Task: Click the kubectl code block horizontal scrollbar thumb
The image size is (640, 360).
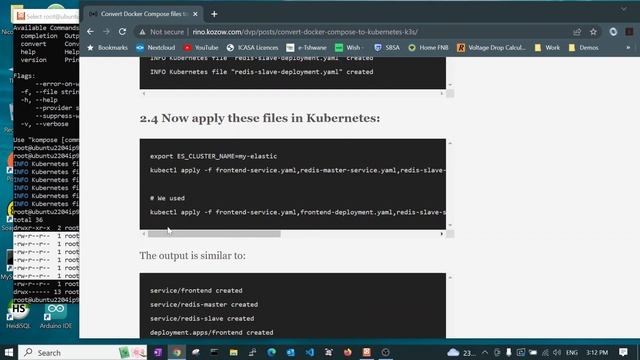Action: [x=214, y=234]
